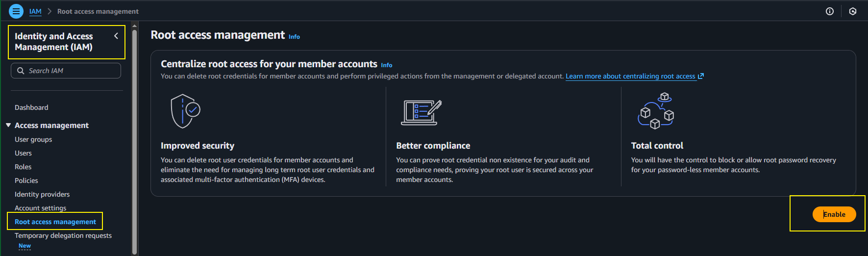Screen dimensions: 868x256
Task: Open Policies in the sidebar
Action: coord(26,180)
